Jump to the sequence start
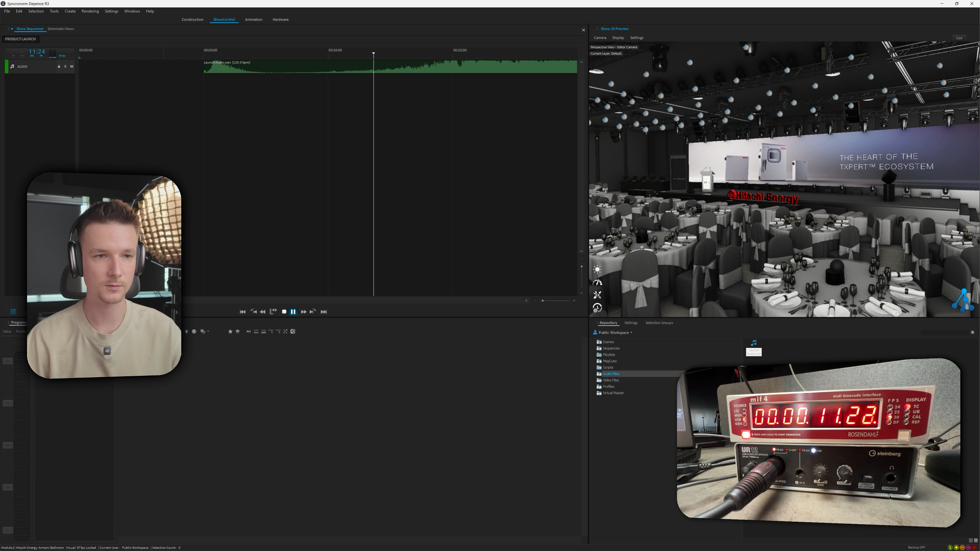Screen dimensions: 980x551 (242, 312)
